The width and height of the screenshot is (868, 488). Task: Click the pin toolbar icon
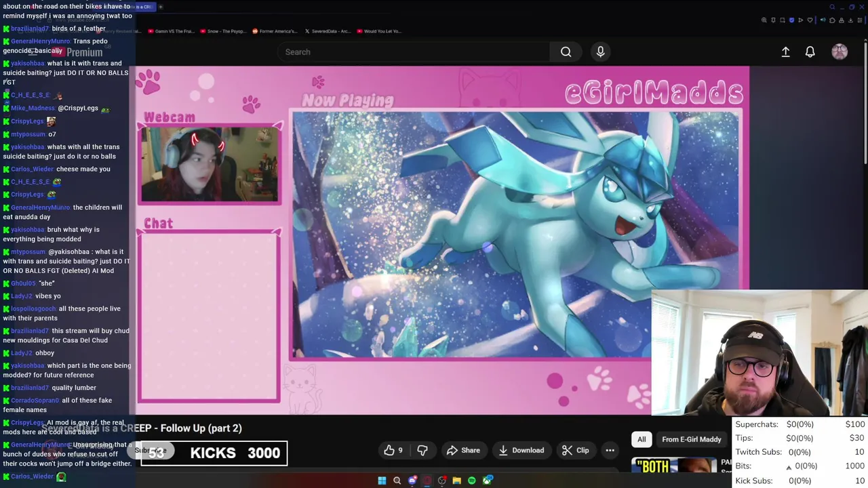pyautogui.click(x=773, y=20)
